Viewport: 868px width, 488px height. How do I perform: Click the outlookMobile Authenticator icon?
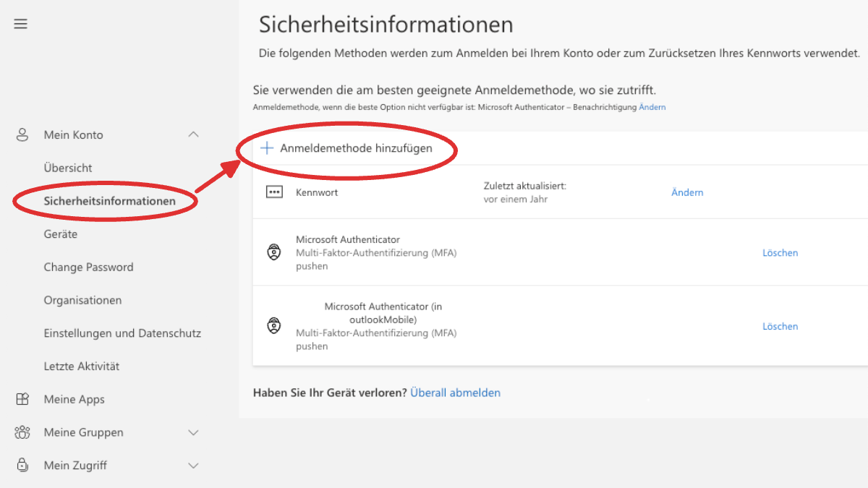(x=274, y=326)
